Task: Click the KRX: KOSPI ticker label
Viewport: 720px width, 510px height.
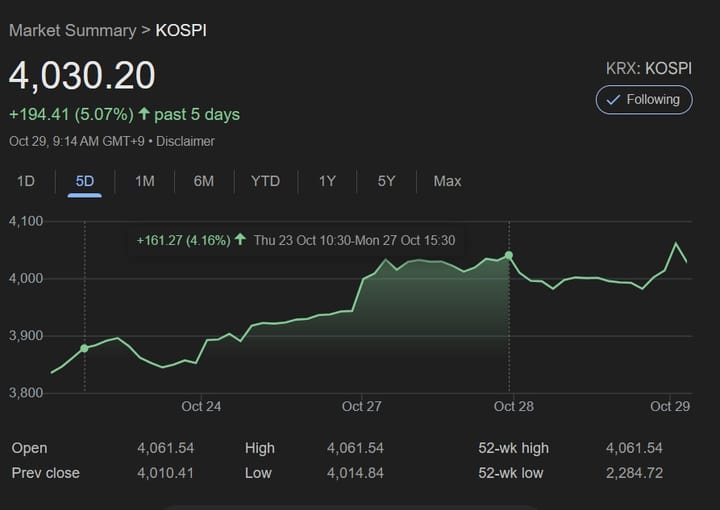Action: click(648, 68)
